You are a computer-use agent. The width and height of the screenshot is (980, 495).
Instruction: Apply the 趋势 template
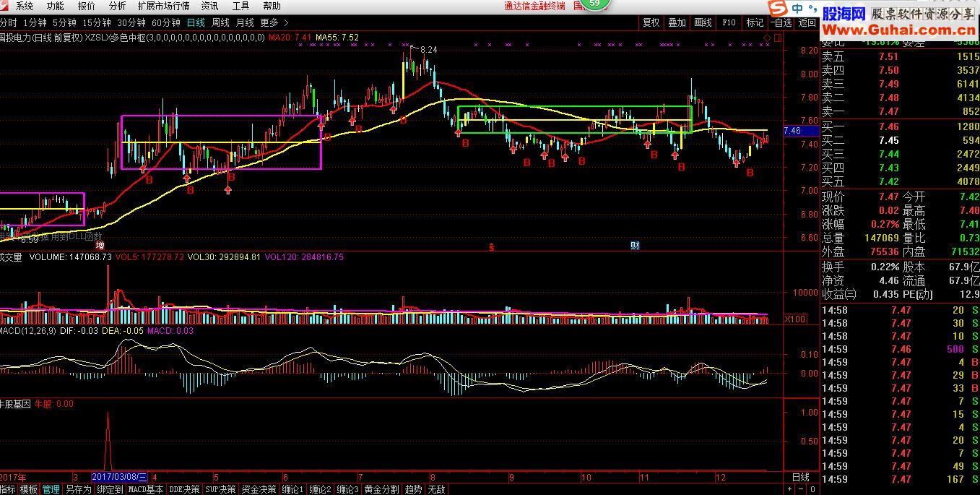coord(413,489)
